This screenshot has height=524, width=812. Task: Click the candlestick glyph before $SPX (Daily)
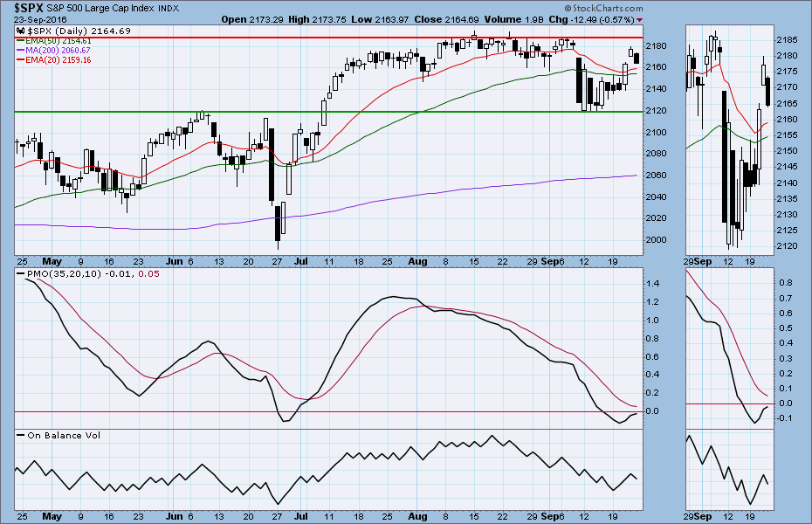(20, 31)
